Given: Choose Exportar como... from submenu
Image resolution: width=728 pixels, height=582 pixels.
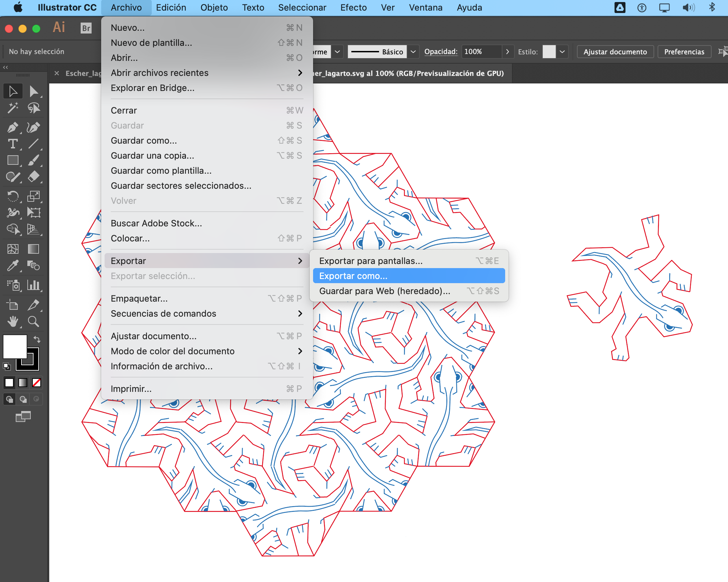Looking at the screenshot, I should click(409, 276).
